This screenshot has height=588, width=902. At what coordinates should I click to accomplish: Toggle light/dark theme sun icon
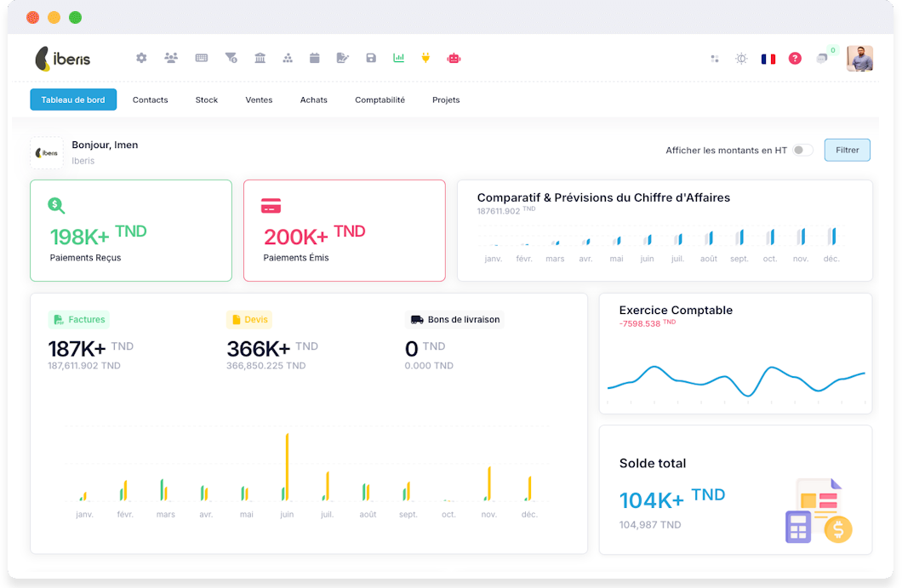(x=742, y=59)
